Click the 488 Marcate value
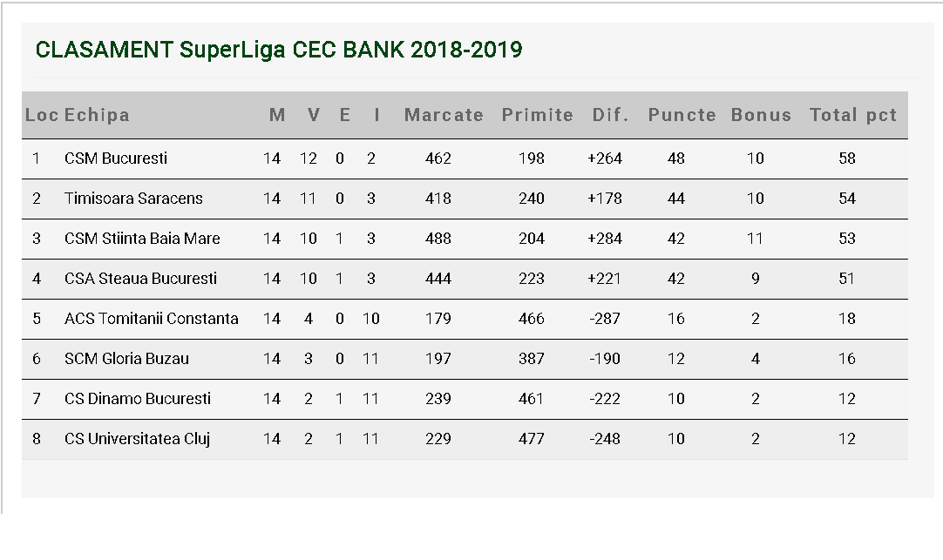This screenshot has height=560, width=943. pos(438,239)
